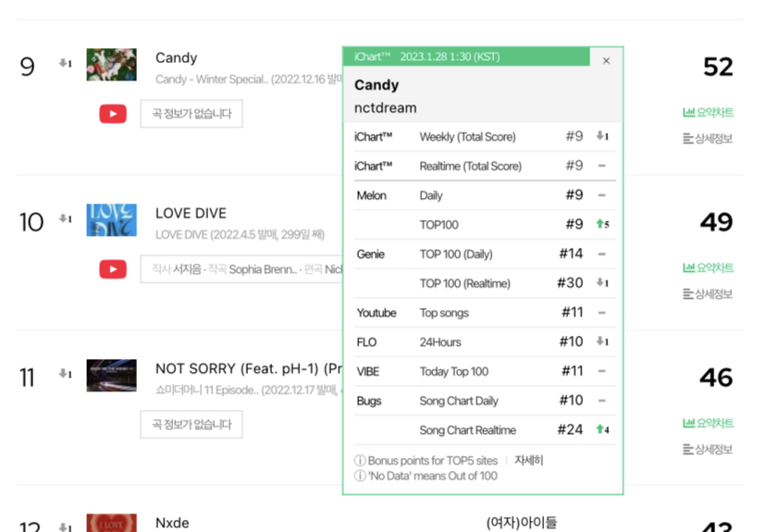Click the score 52 for Candy
Screen dimensions: 766x532
tap(718, 67)
